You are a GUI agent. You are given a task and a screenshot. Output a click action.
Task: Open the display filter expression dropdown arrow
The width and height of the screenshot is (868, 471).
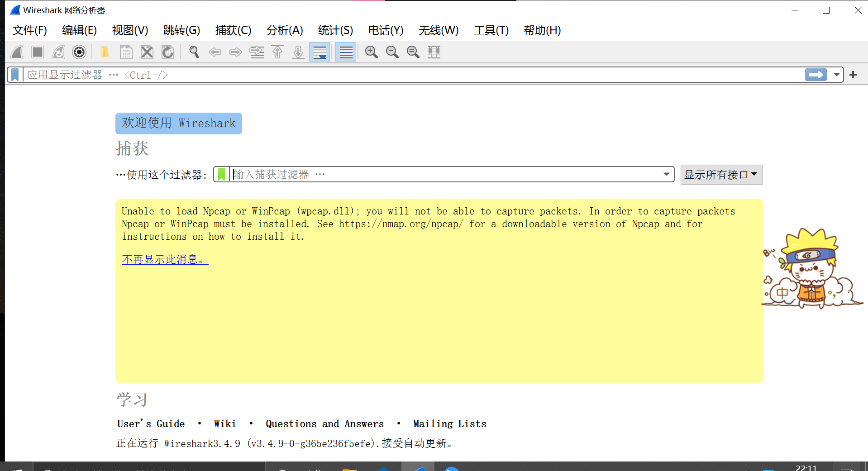point(836,75)
